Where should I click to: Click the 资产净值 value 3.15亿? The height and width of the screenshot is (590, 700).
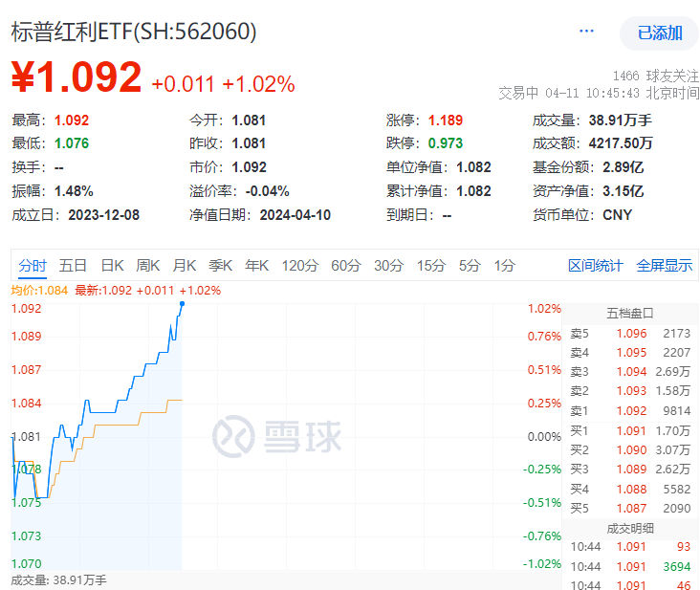click(623, 191)
